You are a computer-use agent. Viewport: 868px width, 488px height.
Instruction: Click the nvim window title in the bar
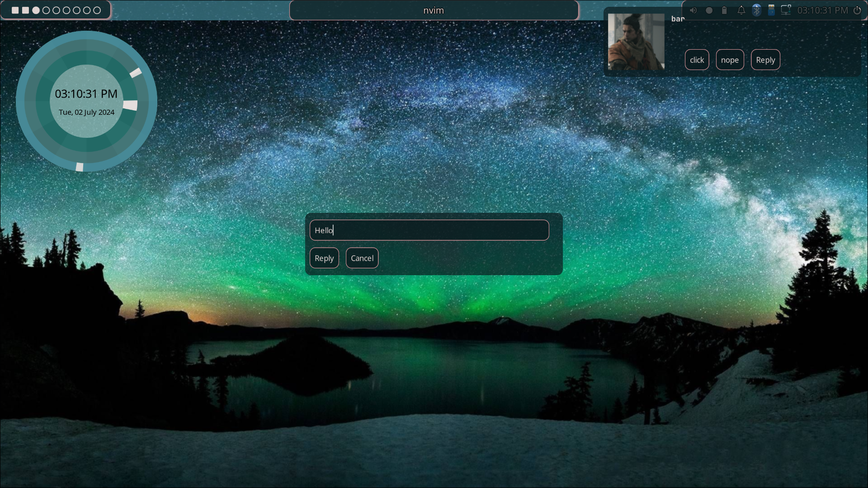[434, 10]
